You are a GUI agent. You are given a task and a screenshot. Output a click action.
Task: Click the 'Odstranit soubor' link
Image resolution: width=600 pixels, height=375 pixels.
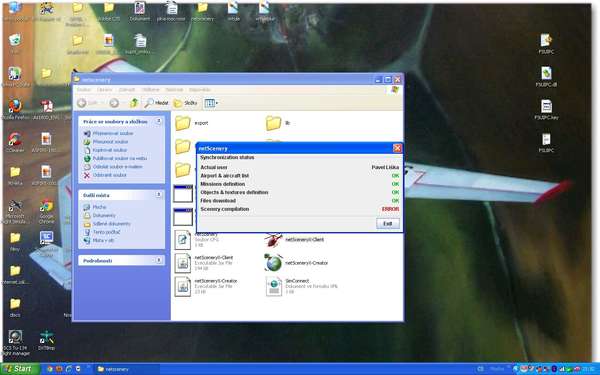click(x=109, y=175)
